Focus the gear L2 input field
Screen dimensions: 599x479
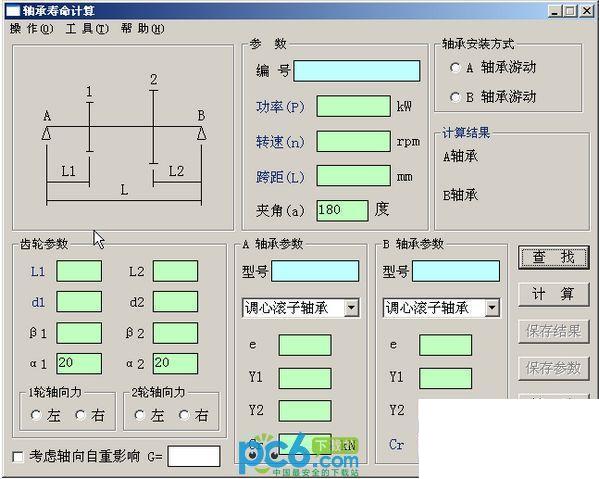tap(175, 271)
